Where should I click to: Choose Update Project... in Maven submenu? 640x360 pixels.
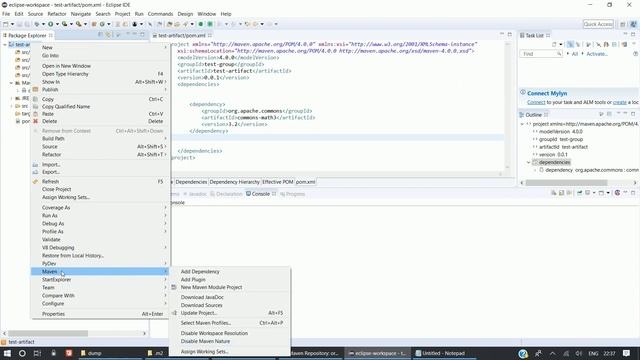click(x=199, y=313)
